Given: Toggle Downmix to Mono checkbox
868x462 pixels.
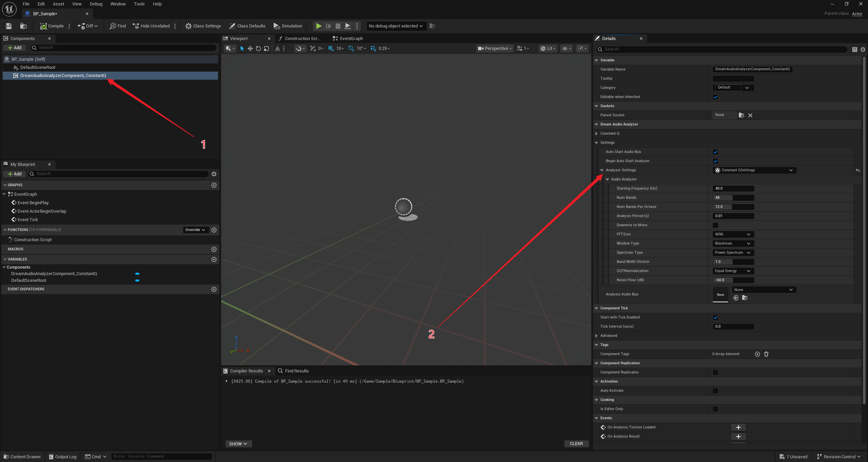Looking at the screenshot, I should pyautogui.click(x=715, y=225).
